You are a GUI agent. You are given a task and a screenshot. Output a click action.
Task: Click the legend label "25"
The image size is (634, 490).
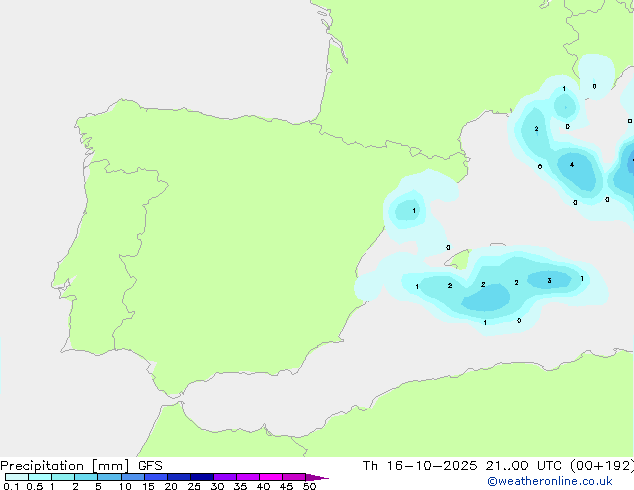click(x=194, y=486)
